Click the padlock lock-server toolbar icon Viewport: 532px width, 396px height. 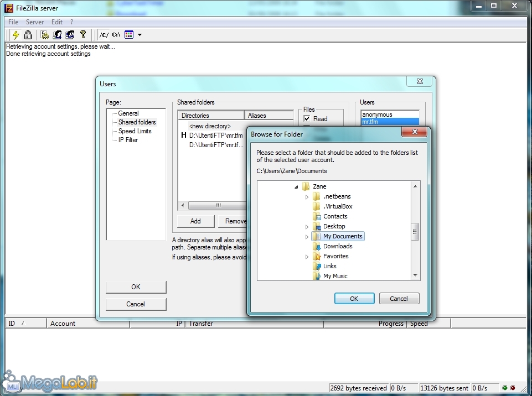tap(28, 35)
